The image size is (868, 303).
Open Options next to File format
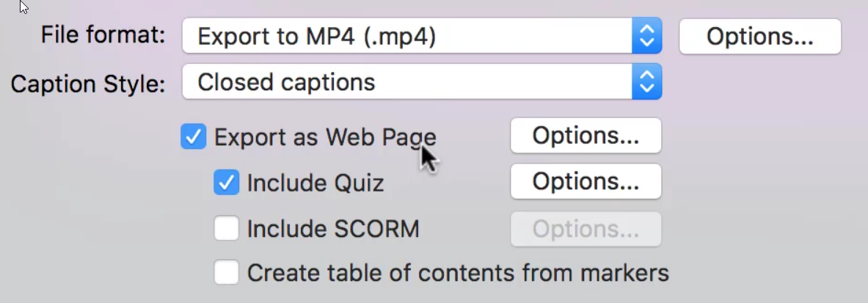coord(760,36)
